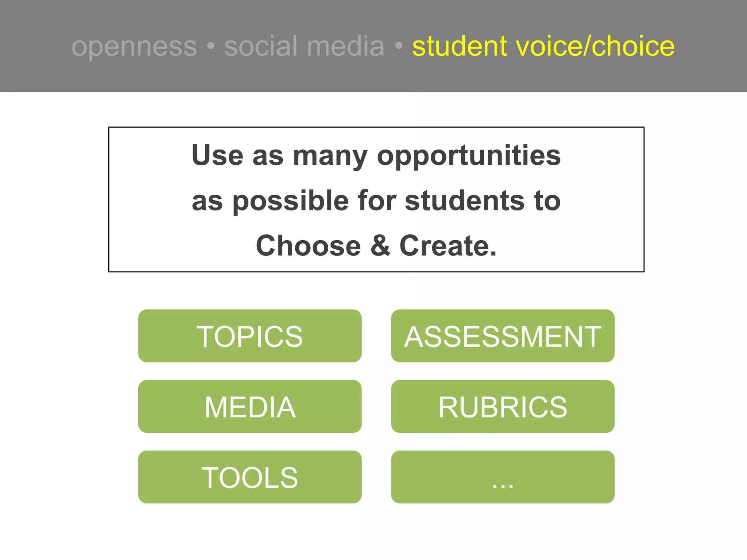Click the ampersand in 'Choose & Create'
Viewport: 747px width, 560px height.
[x=380, y=245]
